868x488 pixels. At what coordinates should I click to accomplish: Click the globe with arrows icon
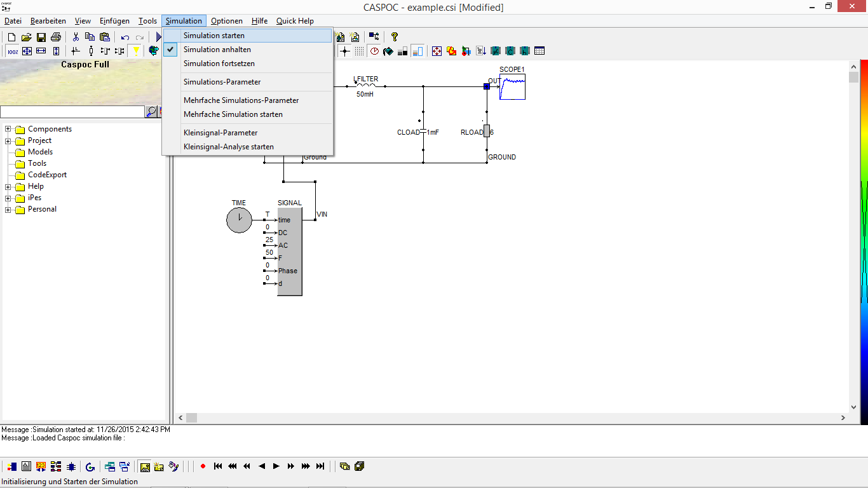coord(153,51)
